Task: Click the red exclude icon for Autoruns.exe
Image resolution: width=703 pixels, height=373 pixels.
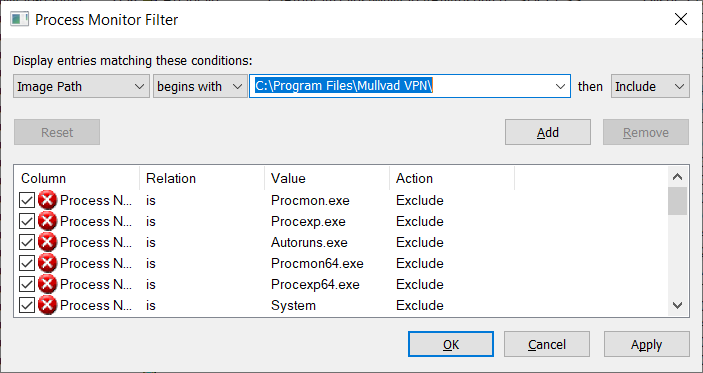Action: [47, 243]
